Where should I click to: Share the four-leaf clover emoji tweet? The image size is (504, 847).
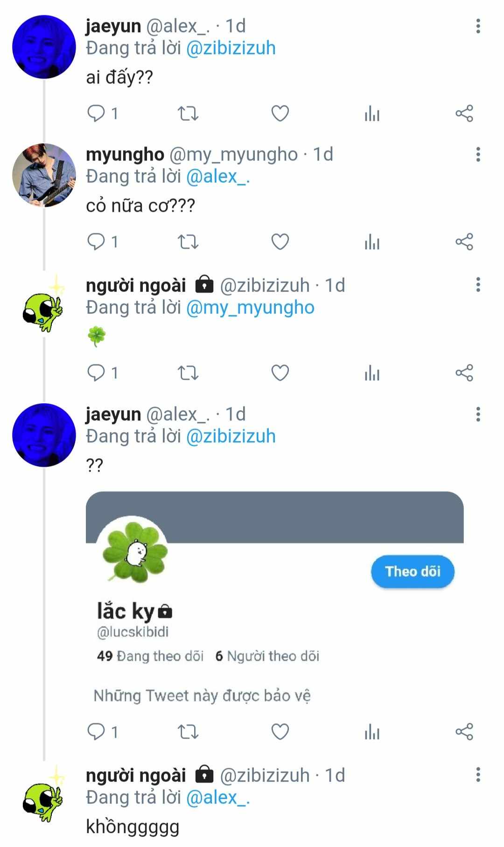coord(464,373)
